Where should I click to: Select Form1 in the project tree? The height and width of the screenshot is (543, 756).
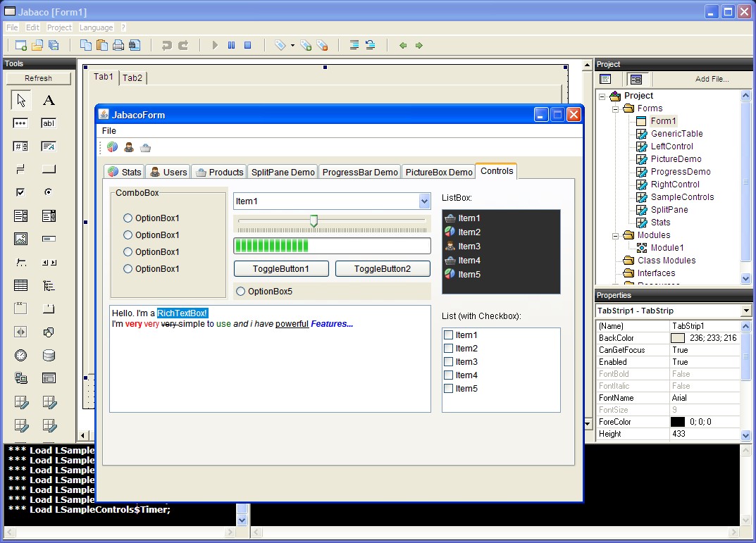[664, 121]
